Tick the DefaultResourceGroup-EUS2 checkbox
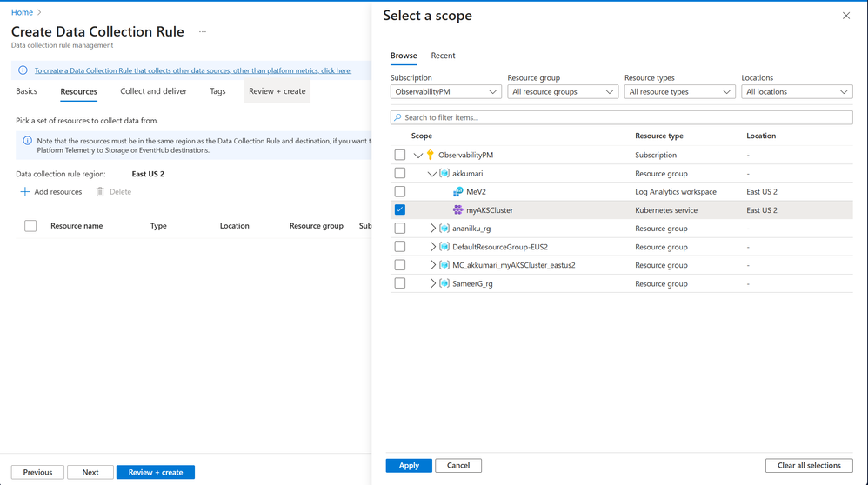868x485 pixels. (400, 247)
